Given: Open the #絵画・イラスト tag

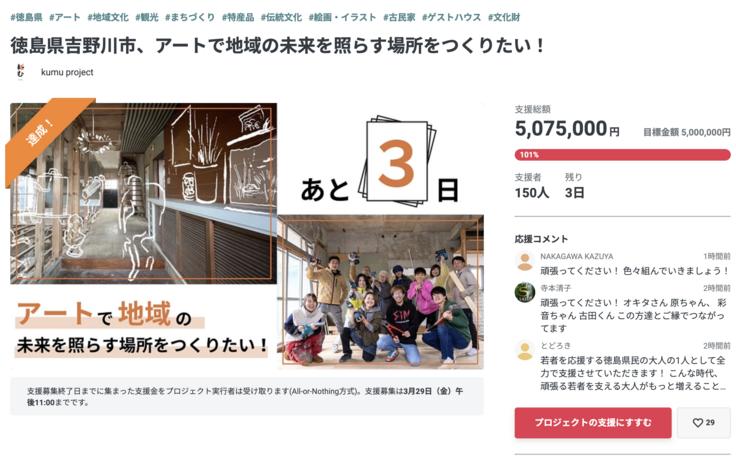Looking at the screenshot, I should click(x=343, y=17).
